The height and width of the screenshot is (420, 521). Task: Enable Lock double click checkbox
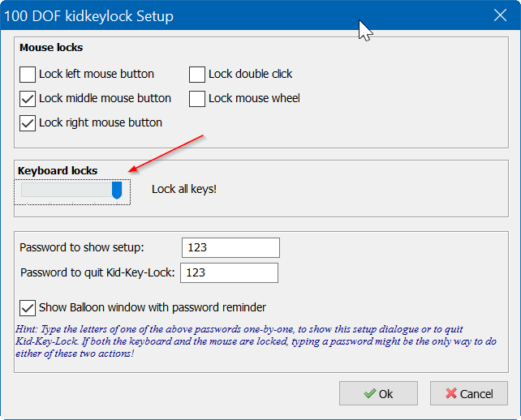click(197, 75)
